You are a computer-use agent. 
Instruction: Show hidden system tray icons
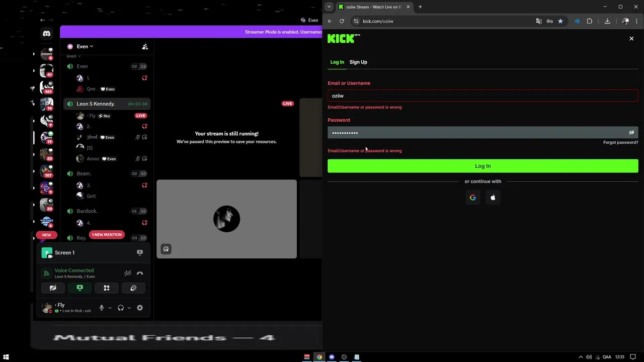coord(581,357)
